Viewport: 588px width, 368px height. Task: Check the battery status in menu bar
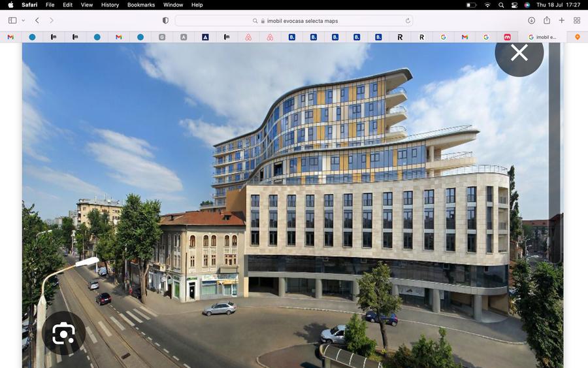(471, 5)
